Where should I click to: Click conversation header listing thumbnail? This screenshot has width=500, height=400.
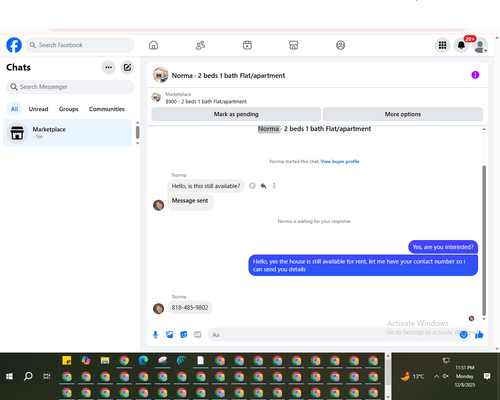160,75
